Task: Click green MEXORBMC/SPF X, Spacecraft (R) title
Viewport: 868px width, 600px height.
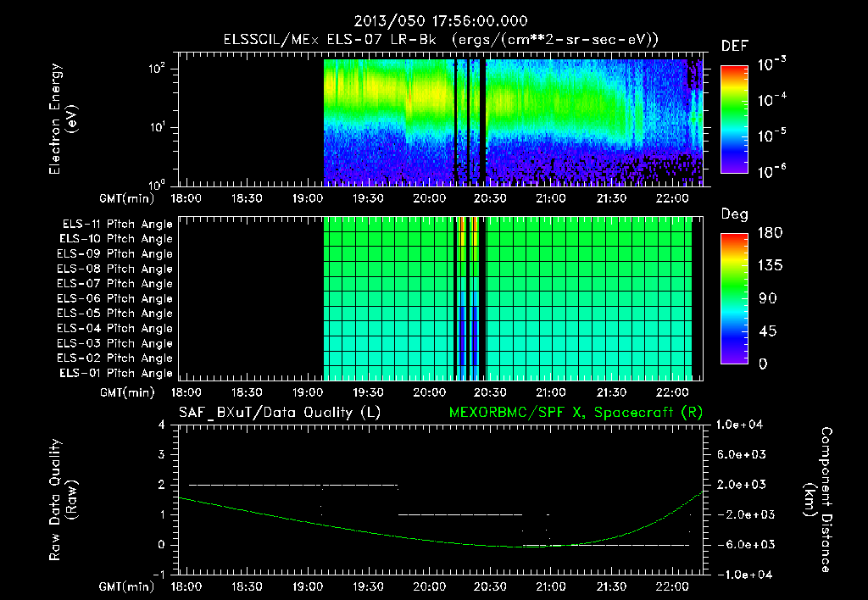Action: [x=576, y=413]
